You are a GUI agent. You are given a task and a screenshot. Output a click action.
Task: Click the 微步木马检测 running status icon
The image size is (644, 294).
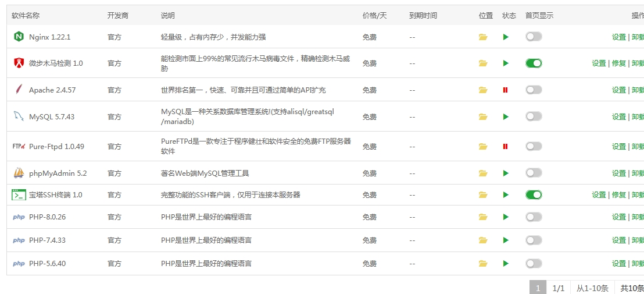point(506,63)
